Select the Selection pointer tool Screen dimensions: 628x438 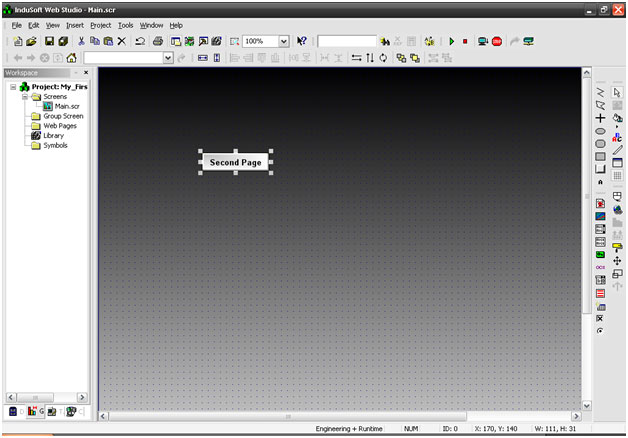point(617,92)
